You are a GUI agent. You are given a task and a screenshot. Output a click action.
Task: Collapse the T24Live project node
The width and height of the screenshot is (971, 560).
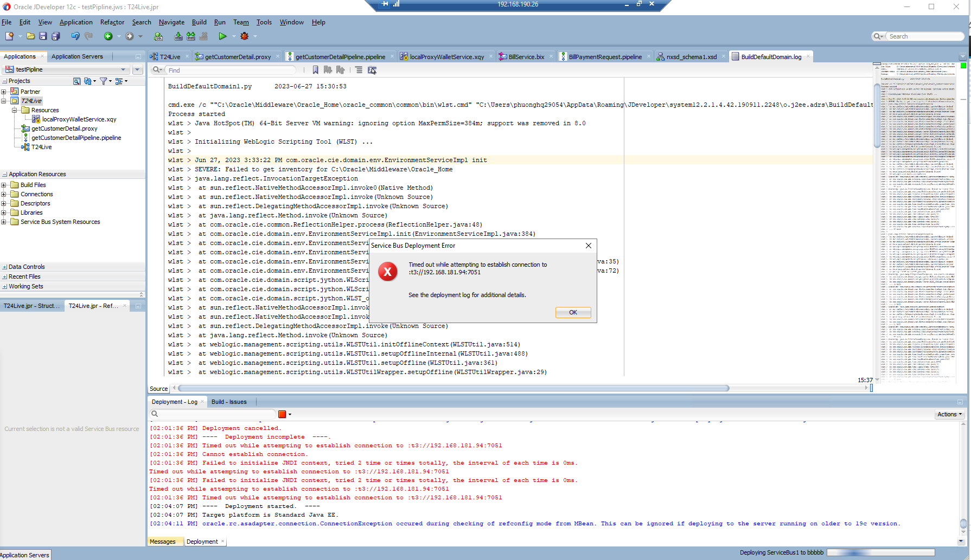click(x=4, y=101)
